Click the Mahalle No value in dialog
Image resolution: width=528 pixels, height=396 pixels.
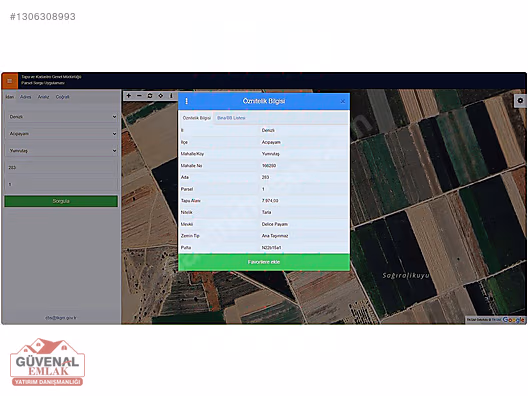pos(269,166)
